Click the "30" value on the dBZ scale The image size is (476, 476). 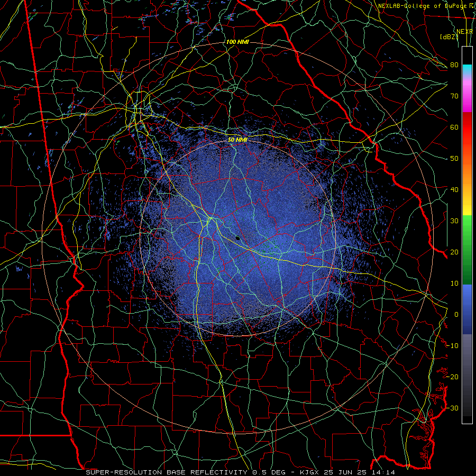(x=454, y=221)
